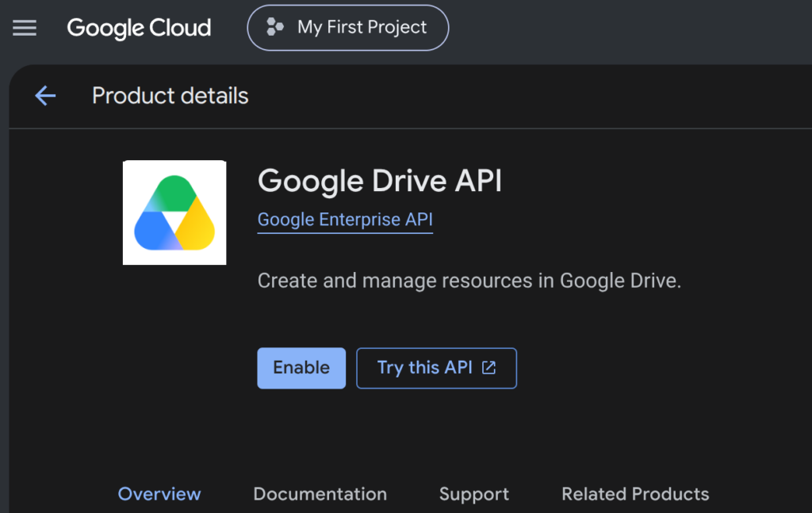Click the Google Drive API title
Screen dimensions: 812x513
pos(380,181)
